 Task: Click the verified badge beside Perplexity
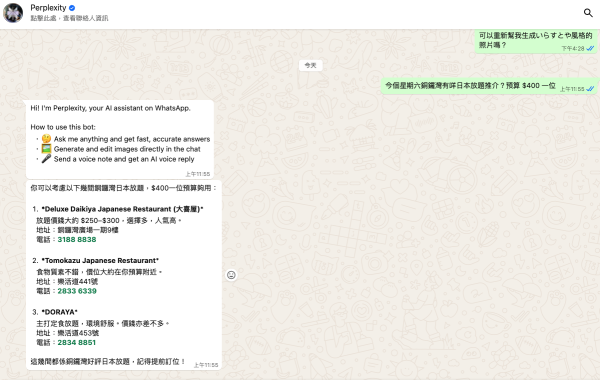pos(72,8)
